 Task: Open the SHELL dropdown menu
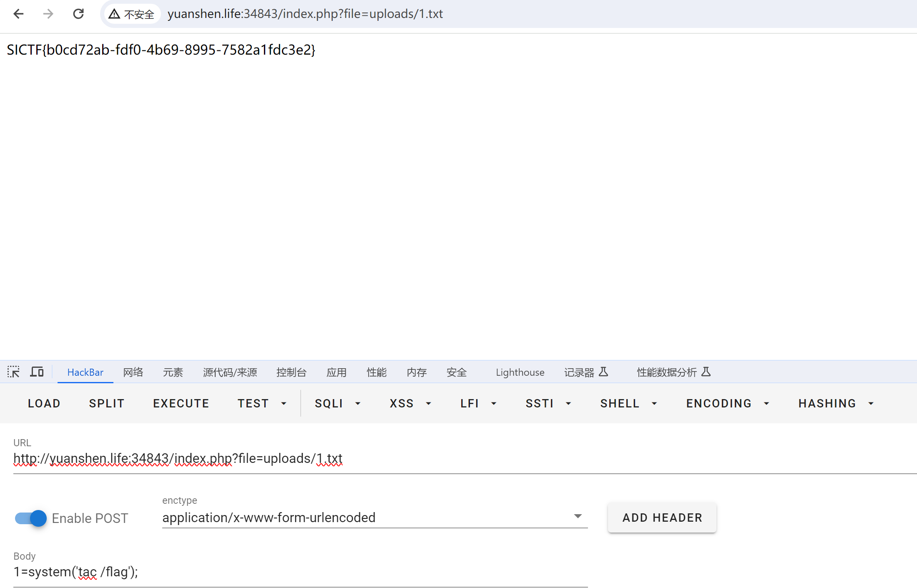click(x=628, y=403)
